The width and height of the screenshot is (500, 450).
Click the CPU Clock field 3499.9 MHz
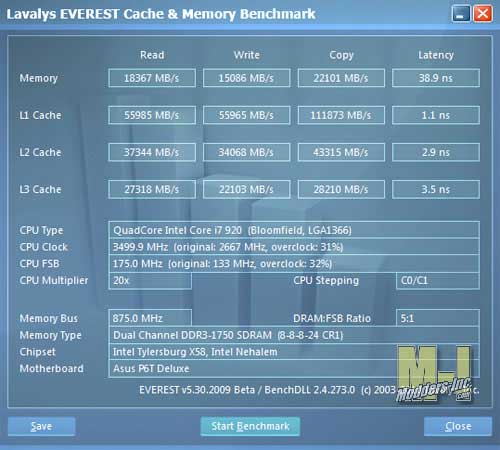coord(294,247)
